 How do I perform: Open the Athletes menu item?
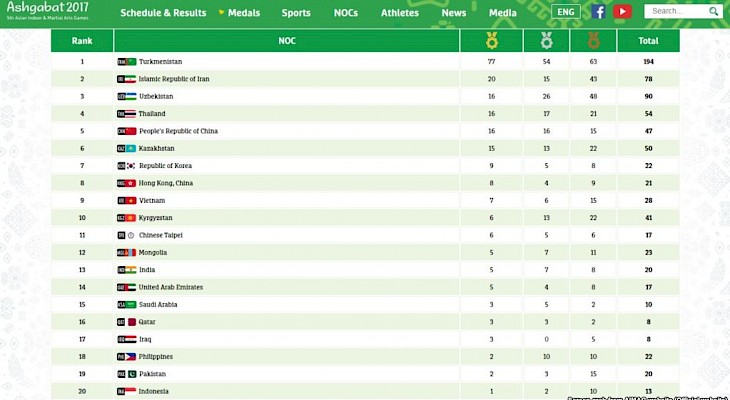[x=399, y=13]
